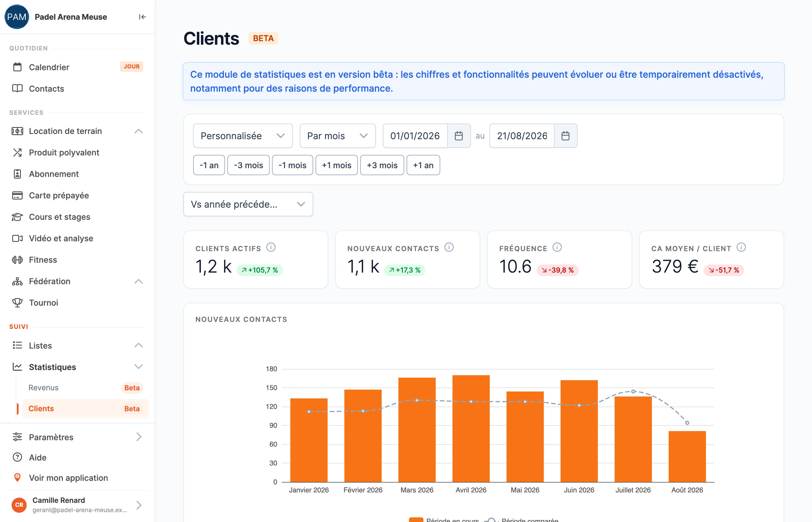Image resolution: width=812 pixels, height=522 pixels.
Task: Shift period forward with +3 mois
Action: [x=382, y=165]
